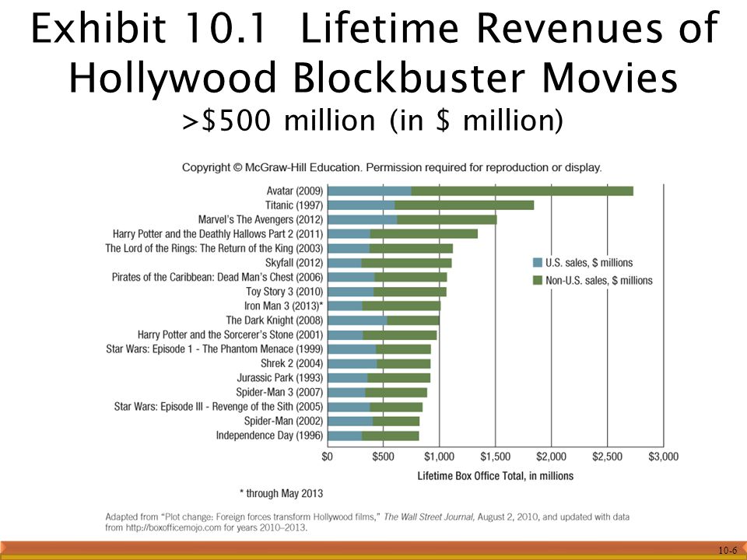Select the McGraw-Hill Education copyright notice
747x560 pixels.
point(391,168)
